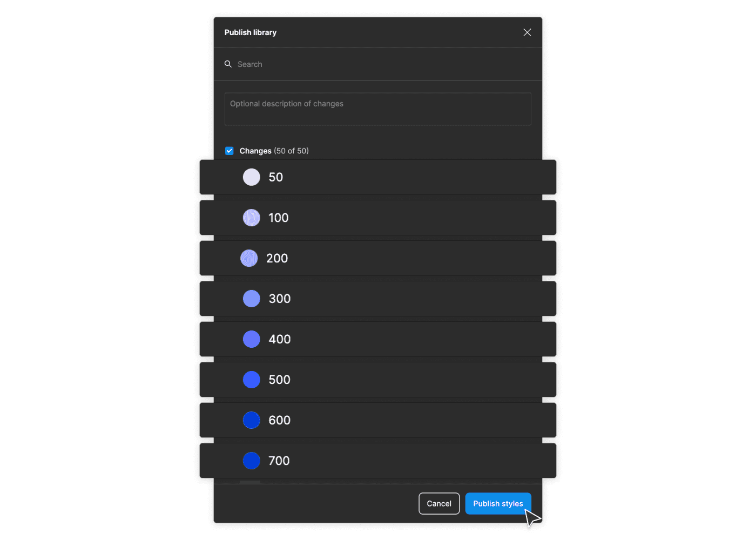The image size is (756, 540).
Task: Click the 200 swatch thumbnail
Action: tap(249, 258)
